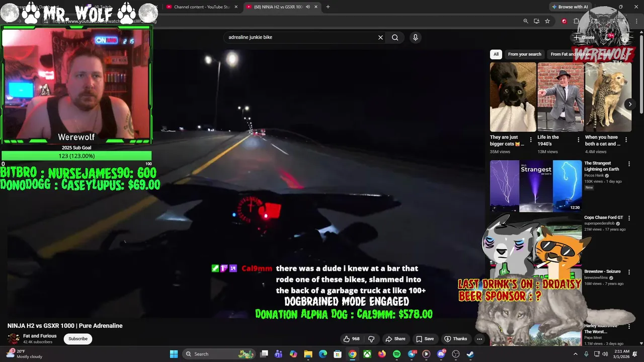This screenshot has width=644, height=362.
Task: Click the Thanks button
Action: (x=456, y=339)
